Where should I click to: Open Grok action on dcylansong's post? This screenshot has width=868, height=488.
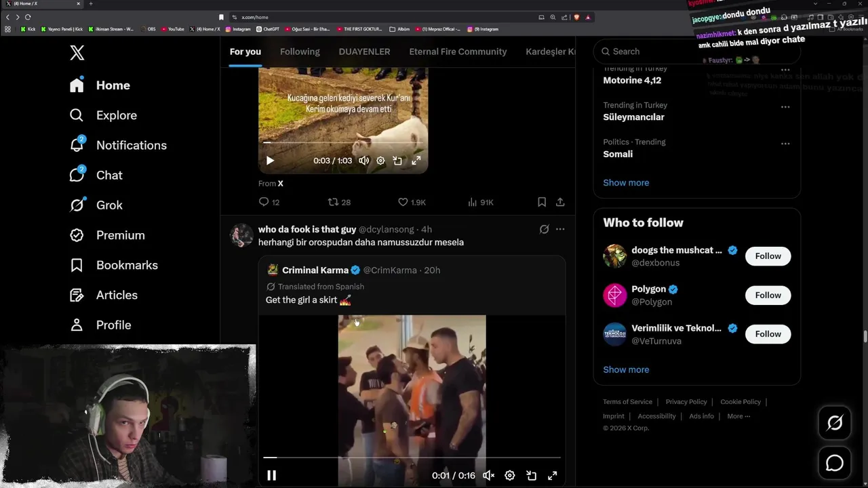tap(544, 229)
